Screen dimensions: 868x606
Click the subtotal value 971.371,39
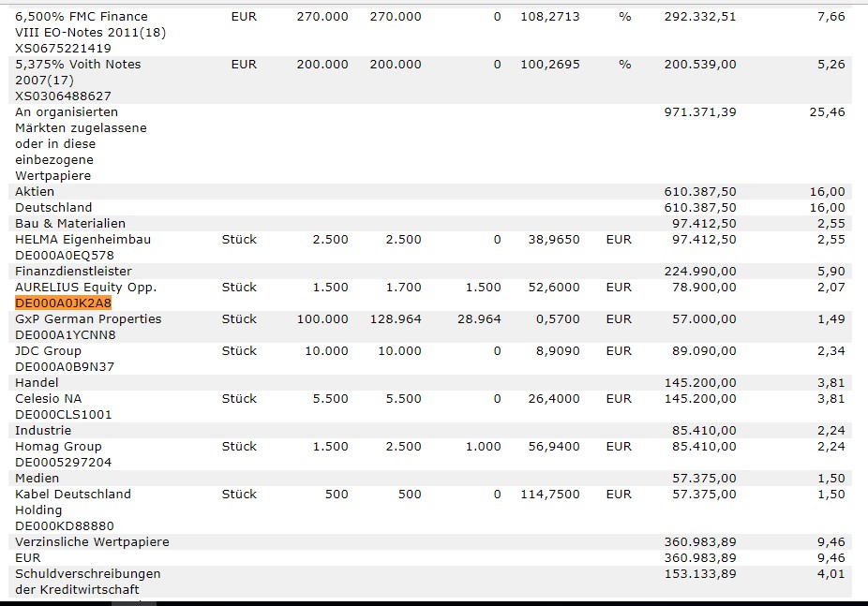(699, 112)
